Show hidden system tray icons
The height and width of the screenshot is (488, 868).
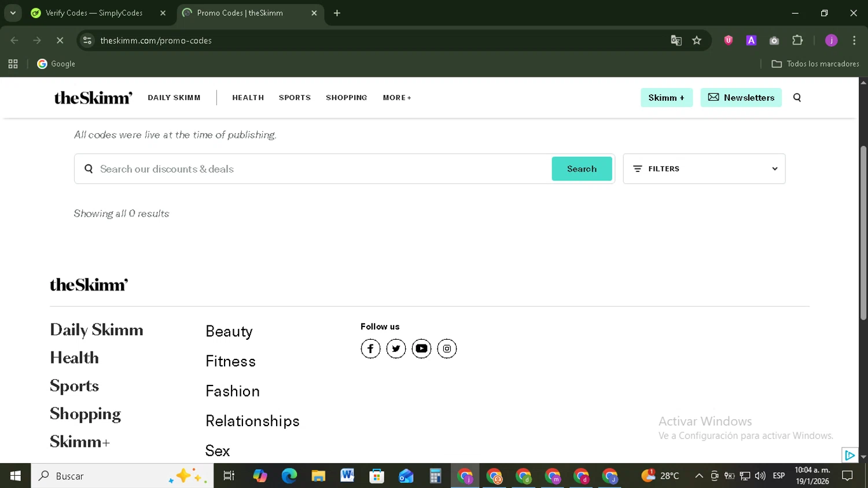point(699,476)
